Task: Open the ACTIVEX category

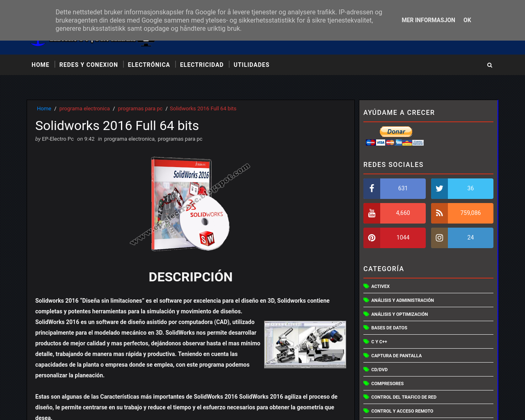Action: click(x=380, y=286)
